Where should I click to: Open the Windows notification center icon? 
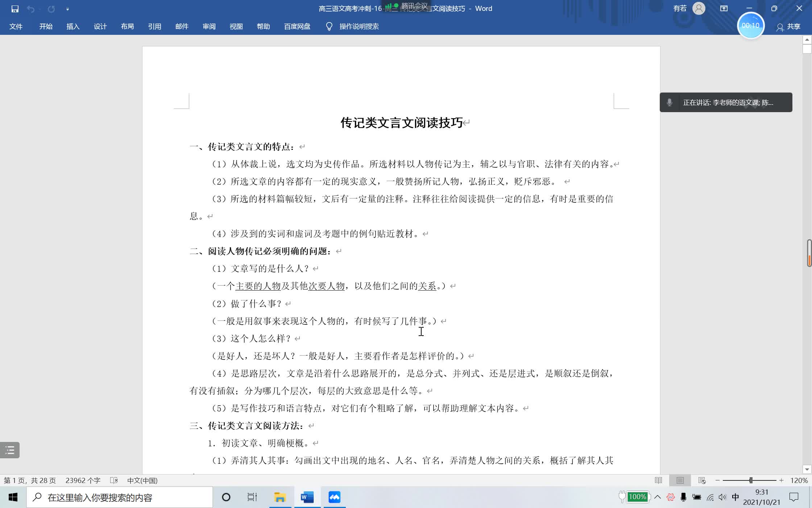[x=794, y=497]
